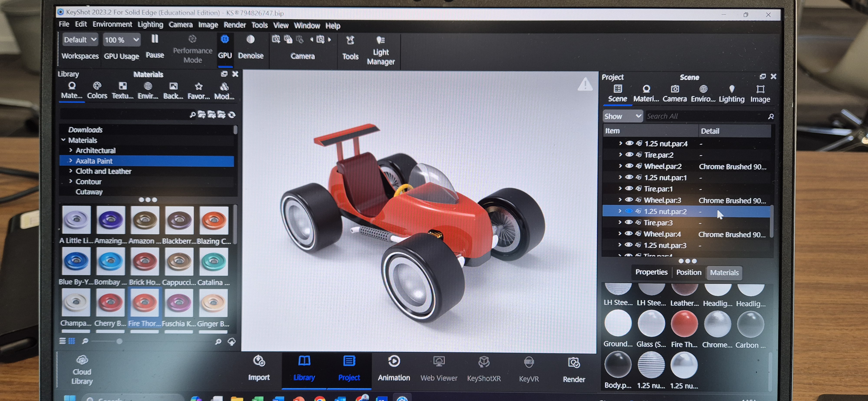Open the Light Manager
Image resolution: width=868 pixels, height=401 pixels.
[x=380, y=41]
